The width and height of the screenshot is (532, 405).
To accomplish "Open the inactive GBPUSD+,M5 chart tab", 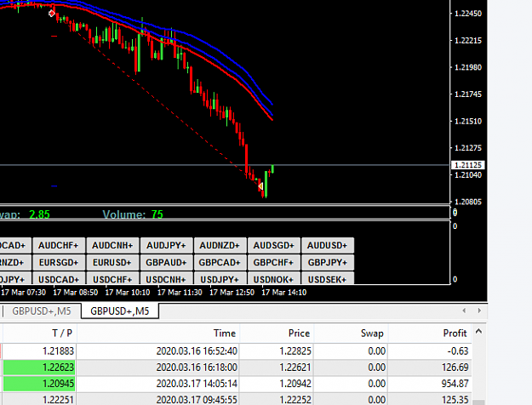I will [x=42, y=311].
